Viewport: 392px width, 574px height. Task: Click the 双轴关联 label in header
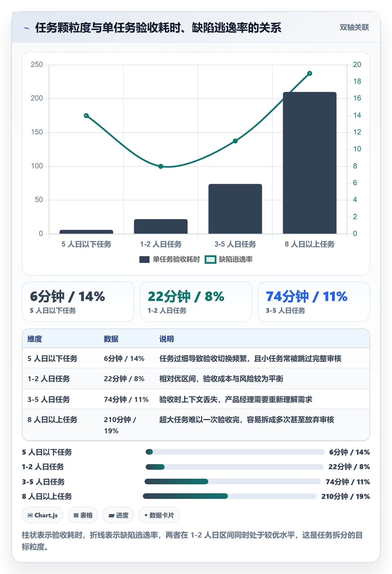(354, 27)
